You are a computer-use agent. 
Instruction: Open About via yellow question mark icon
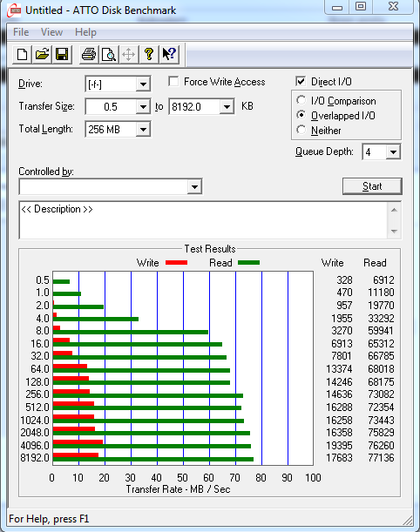[149, 54]
